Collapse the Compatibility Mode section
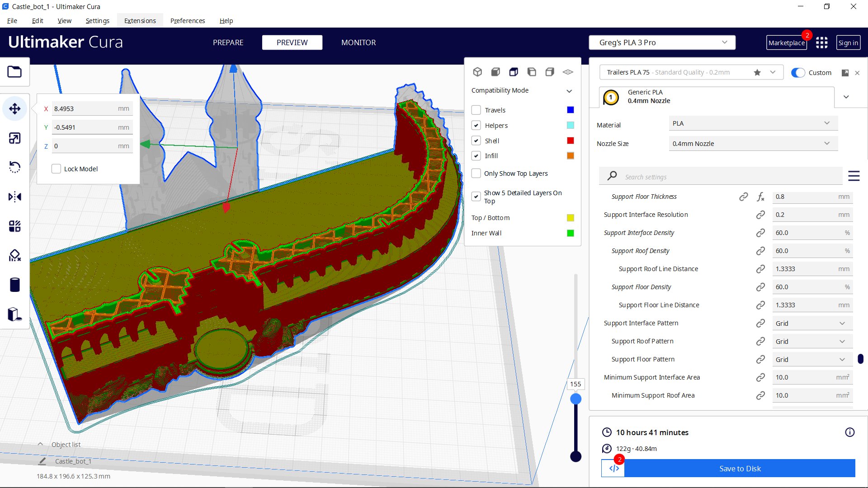The image size is (868, 488). coord(569,91)
